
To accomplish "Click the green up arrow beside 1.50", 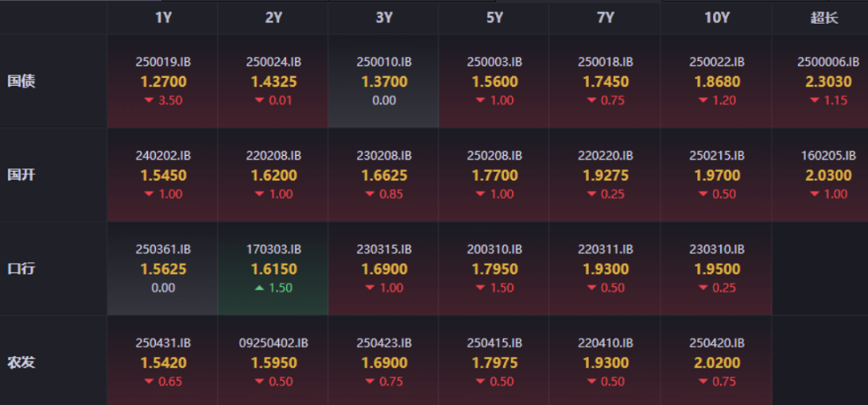I will coord(259,288).
